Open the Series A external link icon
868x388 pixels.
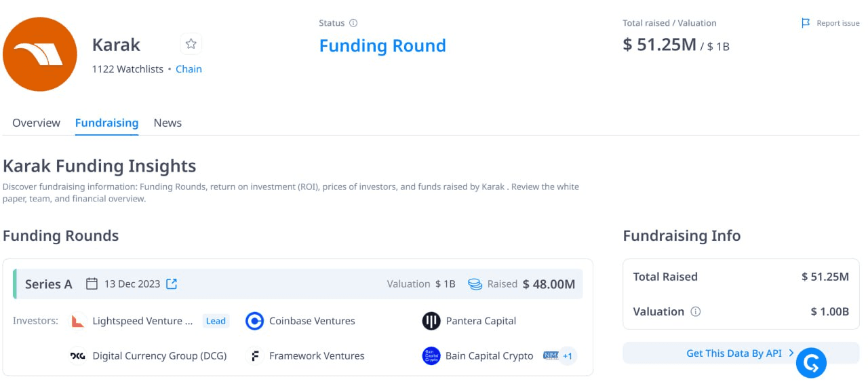point(172,284)
